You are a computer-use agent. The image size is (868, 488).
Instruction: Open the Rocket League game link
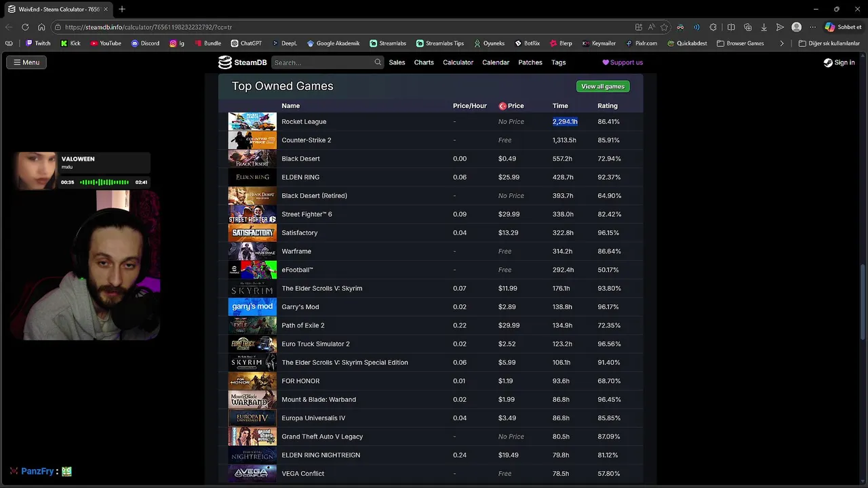coord(304,122)
